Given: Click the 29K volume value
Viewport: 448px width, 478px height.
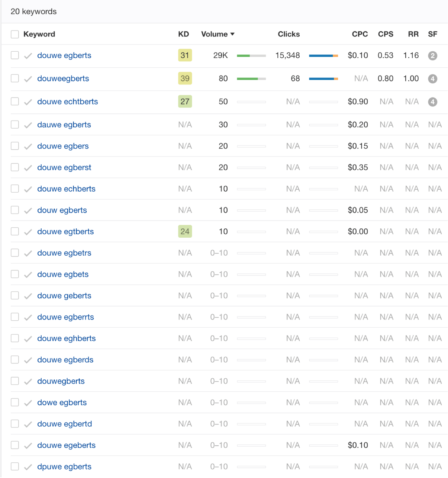Looking at the screenshot, I should coord(220,55).
